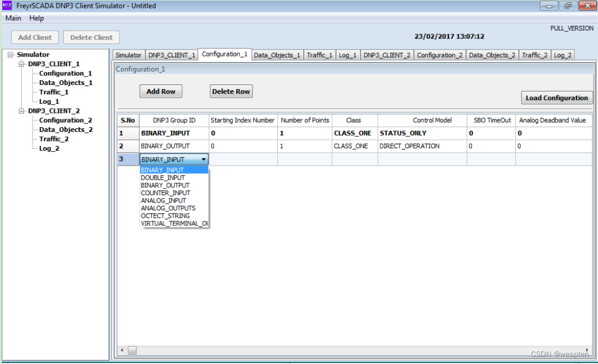
Task: Choose COUNTER_INPUT from the dropdown list
Action: click(x=174, y=193)
